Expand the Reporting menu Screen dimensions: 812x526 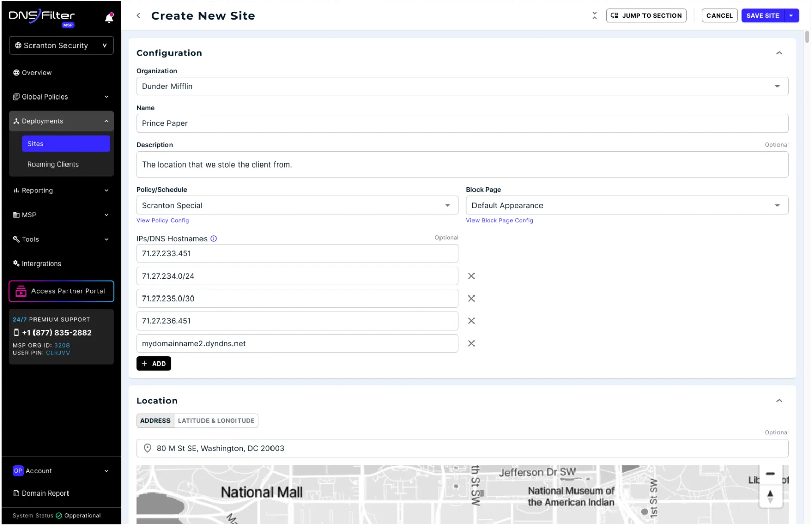point(61,191)
